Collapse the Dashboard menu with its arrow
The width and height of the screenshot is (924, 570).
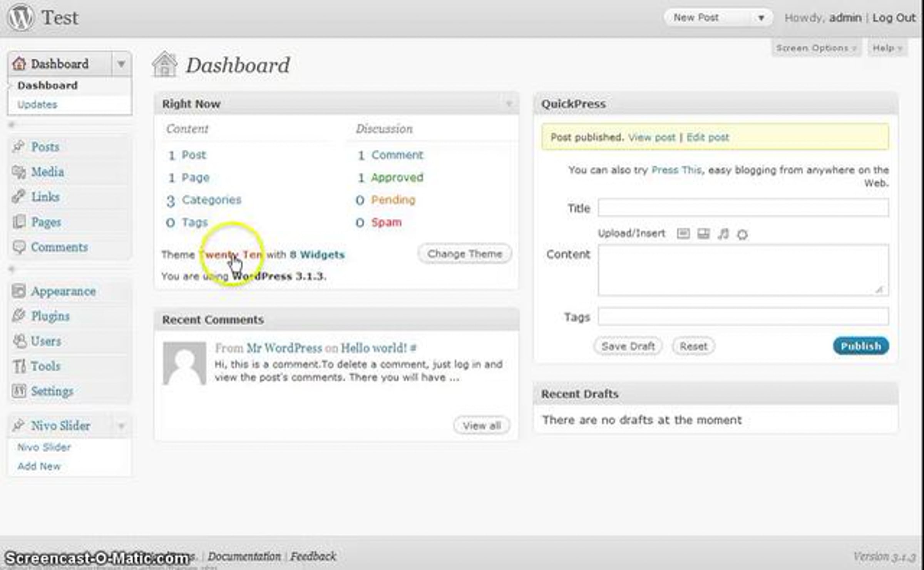pos(121,64)
